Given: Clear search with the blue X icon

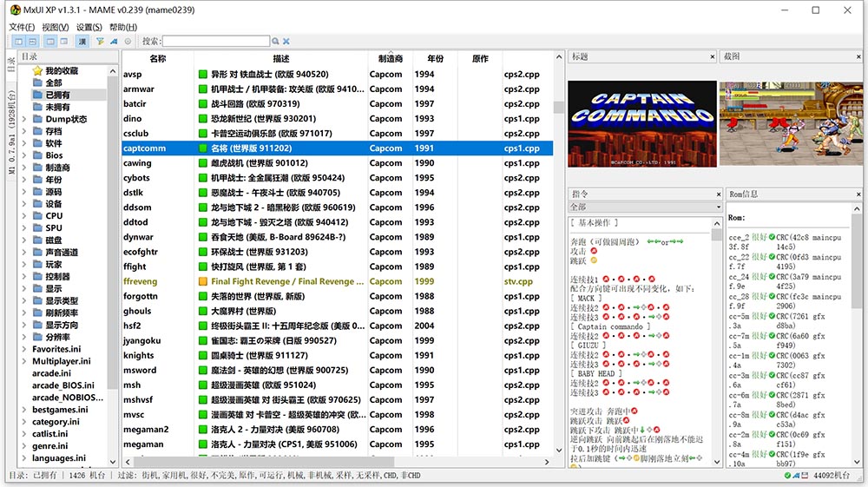Looking at the screenshot, I should 286,42.
